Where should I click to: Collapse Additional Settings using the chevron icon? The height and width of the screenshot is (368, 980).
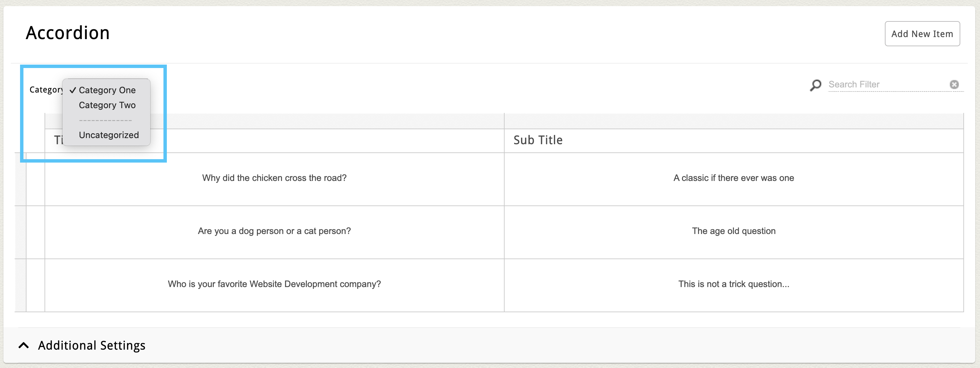tap(23, 345)
